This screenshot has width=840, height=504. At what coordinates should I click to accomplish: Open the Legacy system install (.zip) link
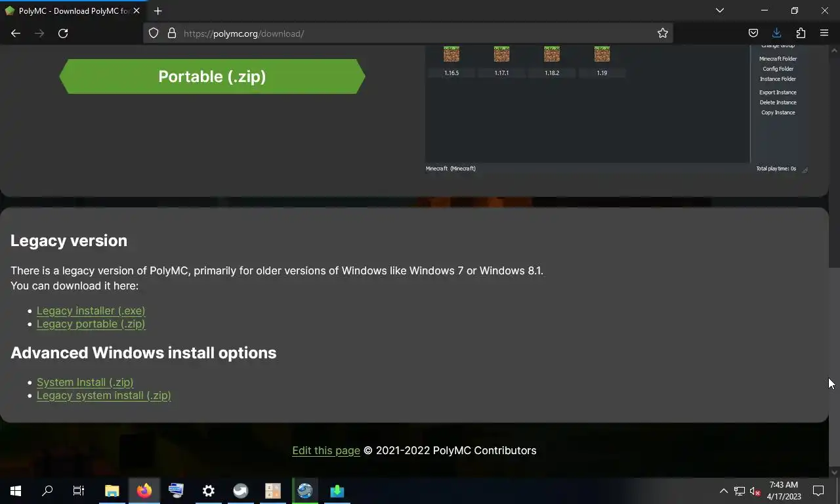[x=104, y=395]
